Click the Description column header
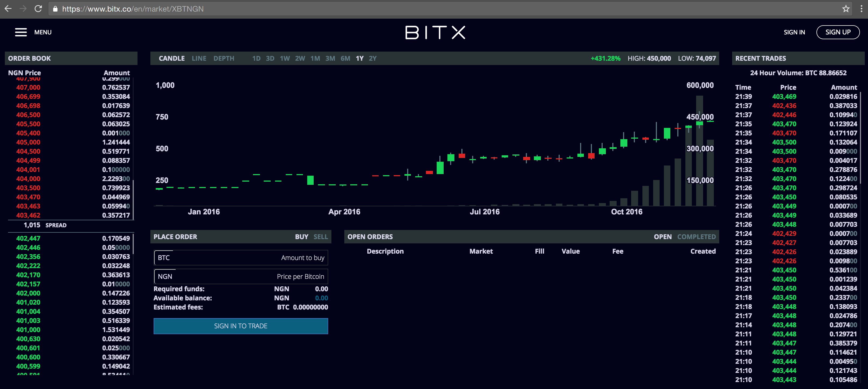The image size is (868, 389). [x=385, y=251]
